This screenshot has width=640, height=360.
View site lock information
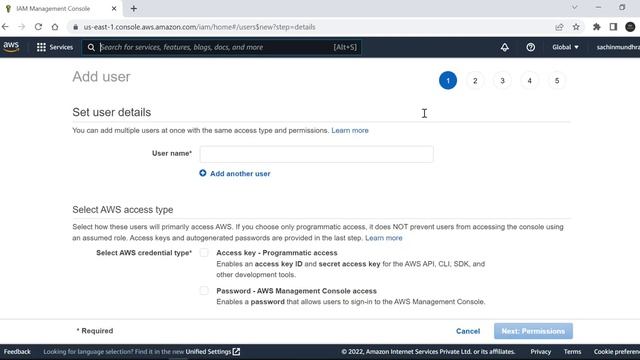point(75,27)
